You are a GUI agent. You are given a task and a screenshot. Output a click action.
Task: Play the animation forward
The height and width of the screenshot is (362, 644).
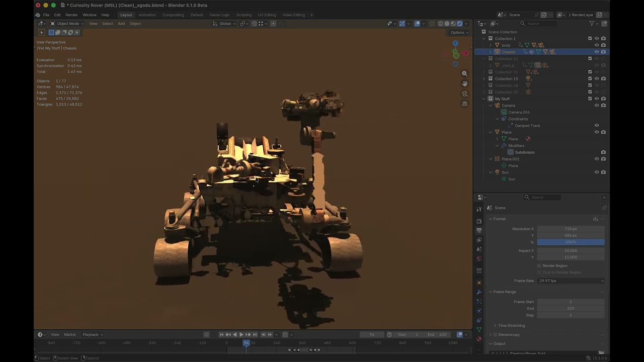(241, 334)
